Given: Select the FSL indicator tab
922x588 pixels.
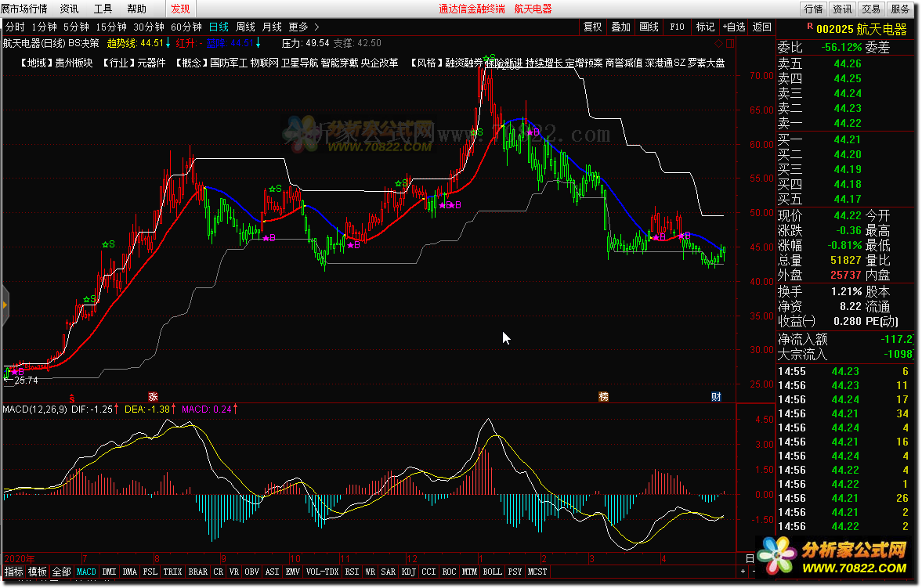Looking at the screenshot, I should pos(150,572).
